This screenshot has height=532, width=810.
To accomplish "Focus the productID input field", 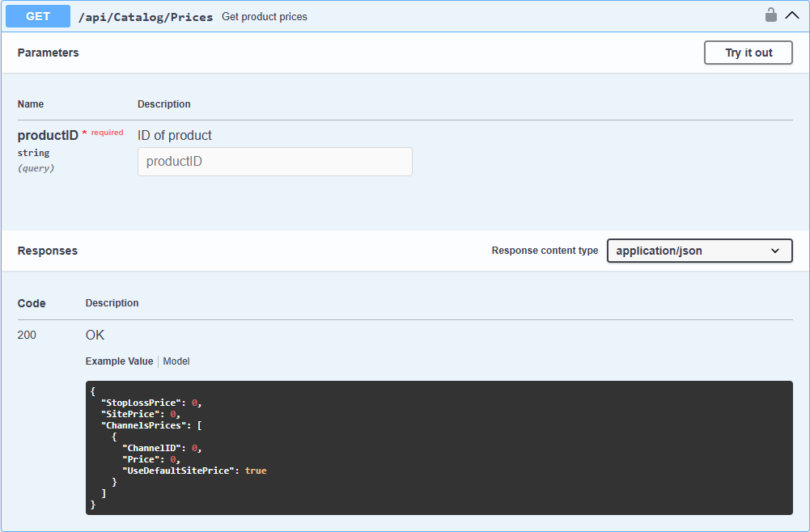I will [x=274, y=162].
